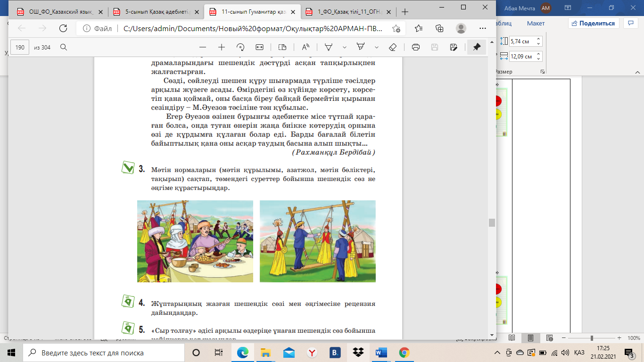Open Dropbox from the taskbar
This screenshot has width=644, height=362.
(x=358, y=353)
